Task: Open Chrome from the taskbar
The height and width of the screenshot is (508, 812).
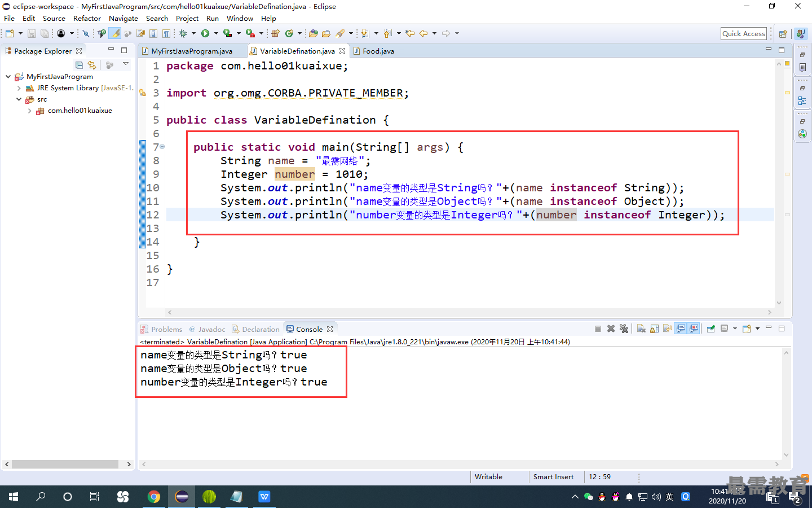Action: pos(153,497)
